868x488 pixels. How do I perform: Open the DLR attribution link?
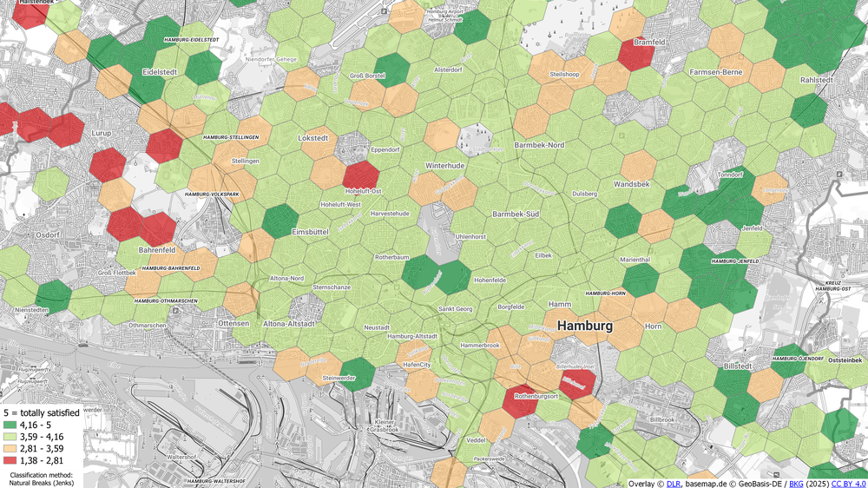tap(674, 483)
